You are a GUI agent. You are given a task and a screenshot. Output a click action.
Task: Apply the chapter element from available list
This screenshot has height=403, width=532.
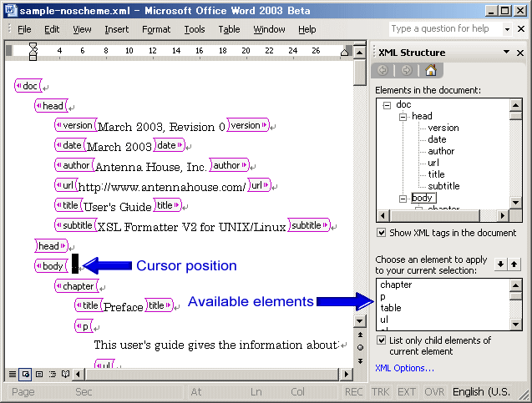[x=396, y=285]
